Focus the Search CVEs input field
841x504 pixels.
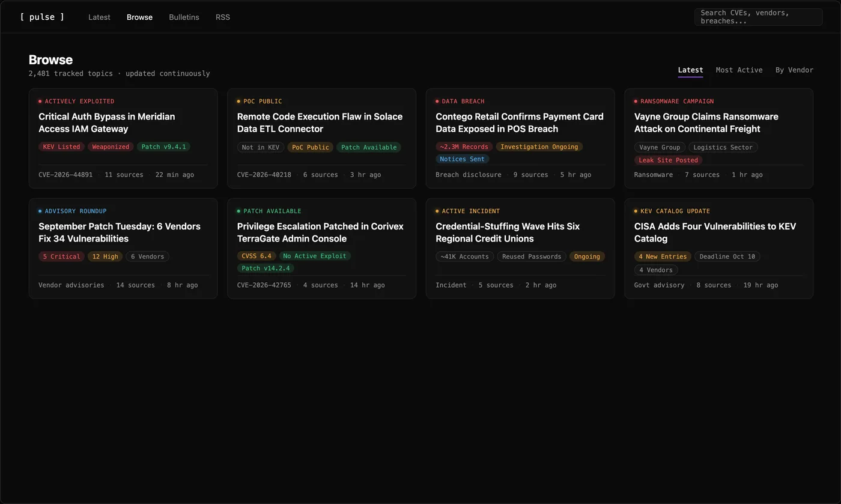point(758,17)
